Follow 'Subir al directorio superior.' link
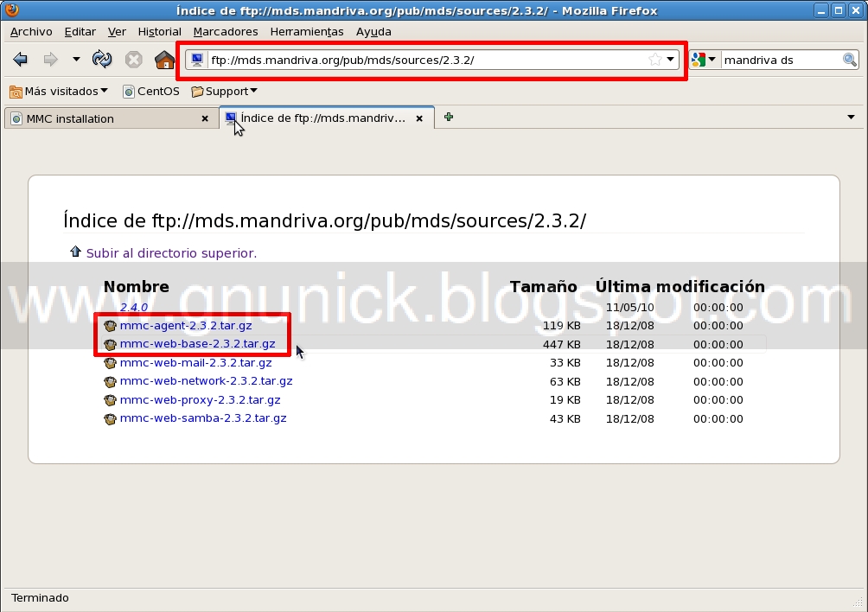The width and height of the screenshot is (868, 612). (171, 253)
